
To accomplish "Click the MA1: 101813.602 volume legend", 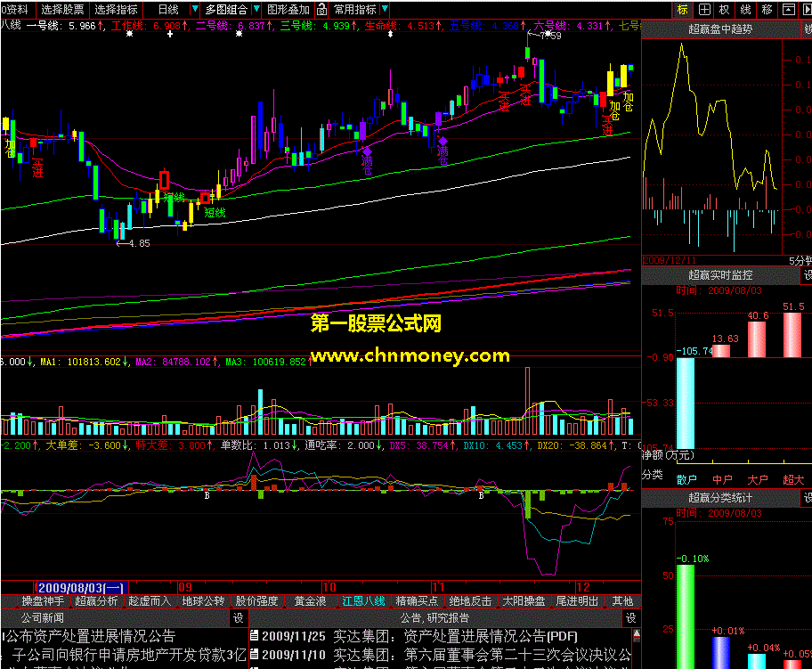I will tap(85, 362).
